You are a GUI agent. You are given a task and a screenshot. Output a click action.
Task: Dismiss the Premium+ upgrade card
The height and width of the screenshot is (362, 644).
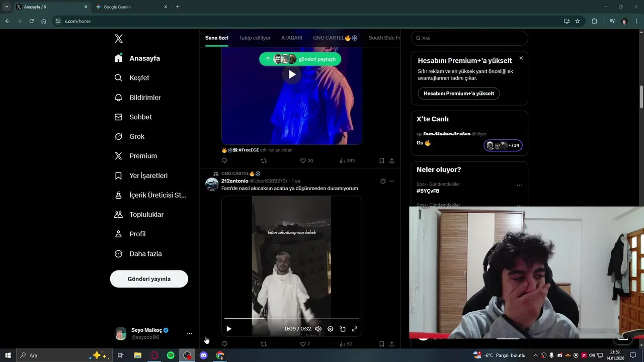click(x=521, y=58)
